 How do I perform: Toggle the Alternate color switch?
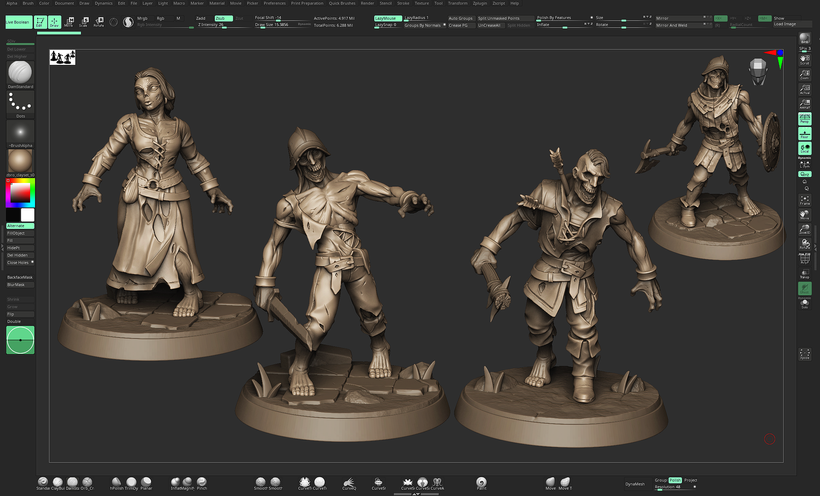20,226
